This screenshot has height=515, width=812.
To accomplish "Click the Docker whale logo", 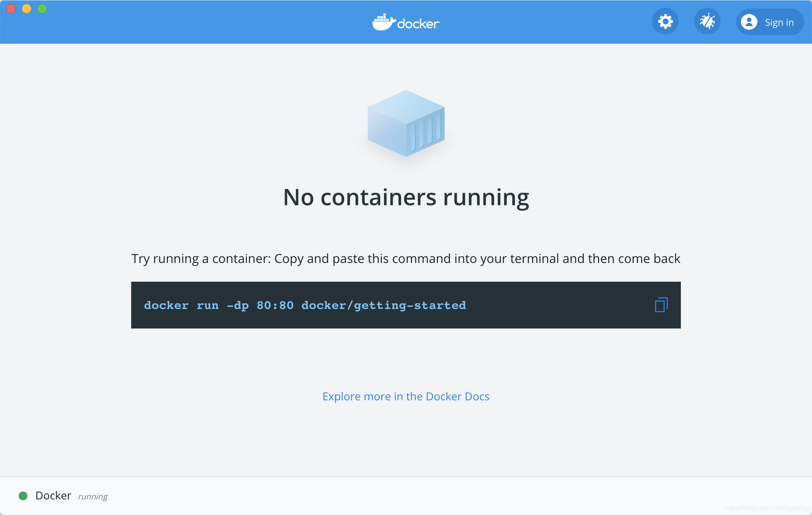I will (x=406, y=22).
